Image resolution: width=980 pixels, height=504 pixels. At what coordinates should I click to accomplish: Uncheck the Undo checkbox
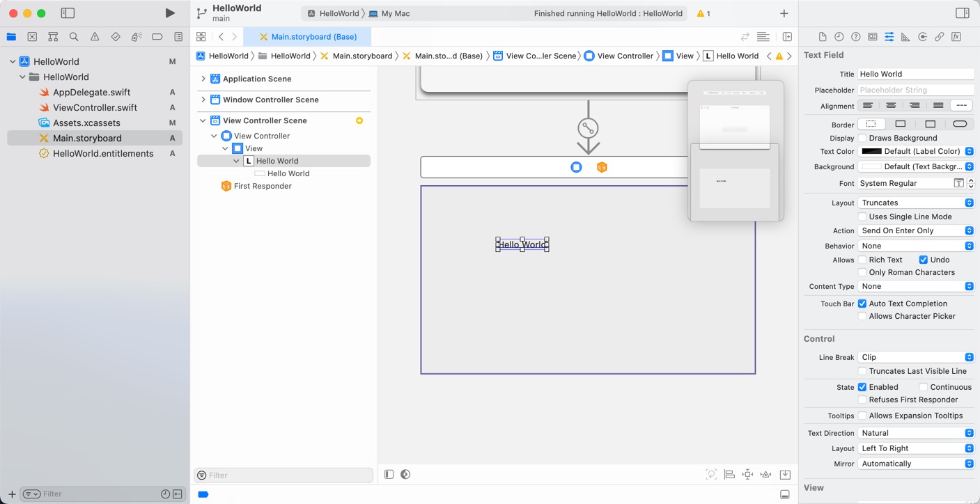[x=924, y=260]
